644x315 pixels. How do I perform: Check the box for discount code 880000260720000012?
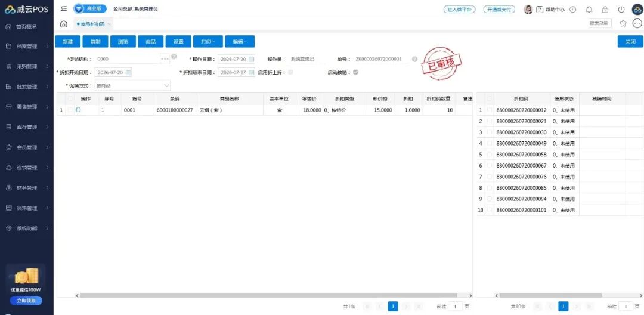click(489, 110)
